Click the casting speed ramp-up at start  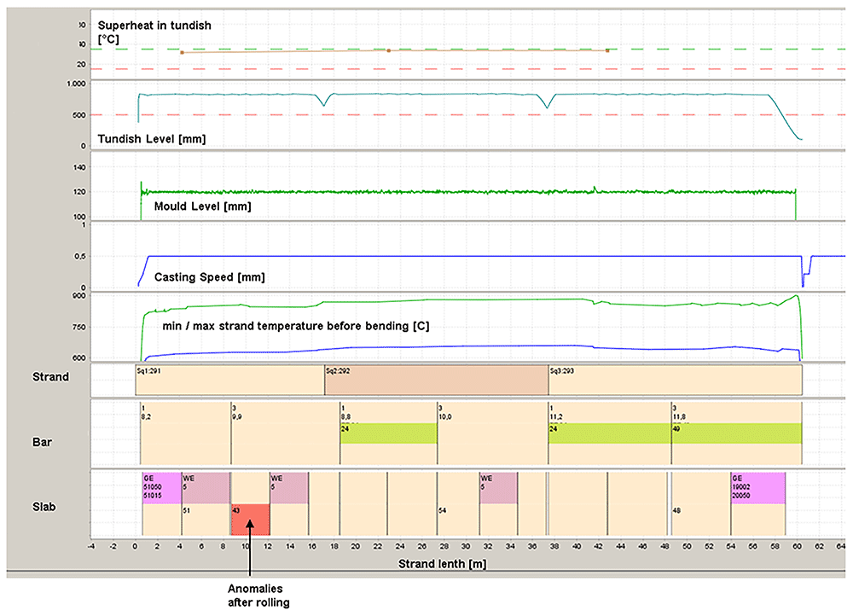(143, 270)
